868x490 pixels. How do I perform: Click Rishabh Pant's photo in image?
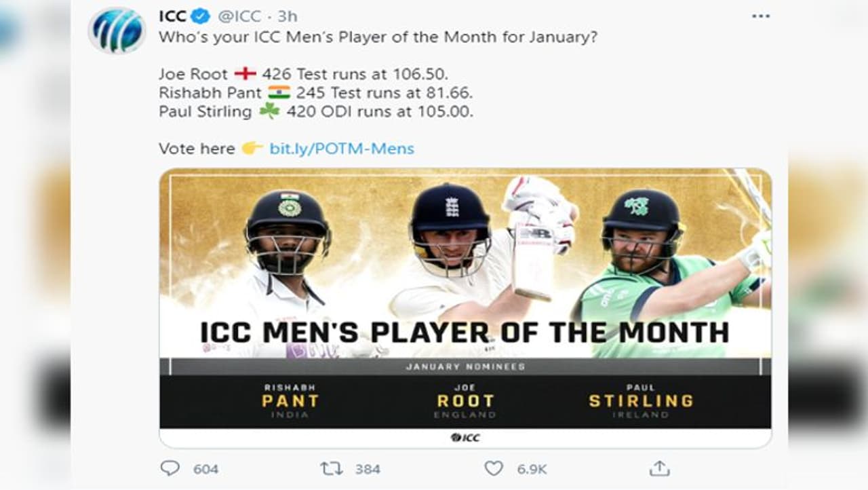(x=286, y=244)
